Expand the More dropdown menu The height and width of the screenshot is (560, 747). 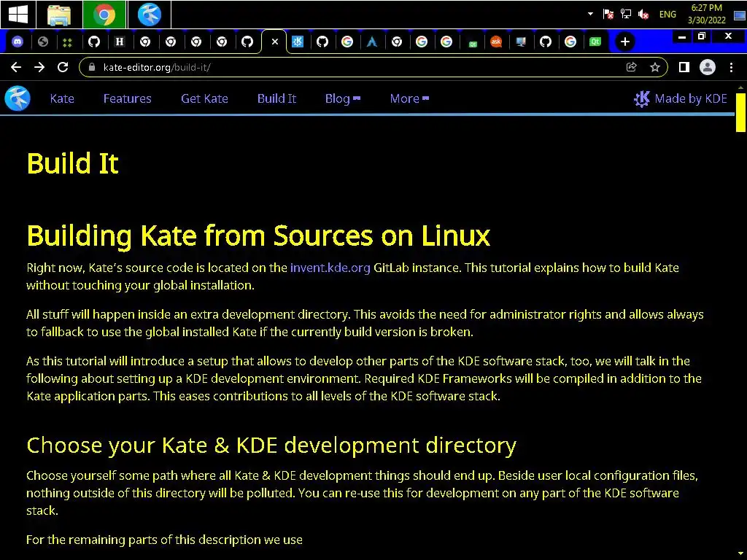point(409,98)
